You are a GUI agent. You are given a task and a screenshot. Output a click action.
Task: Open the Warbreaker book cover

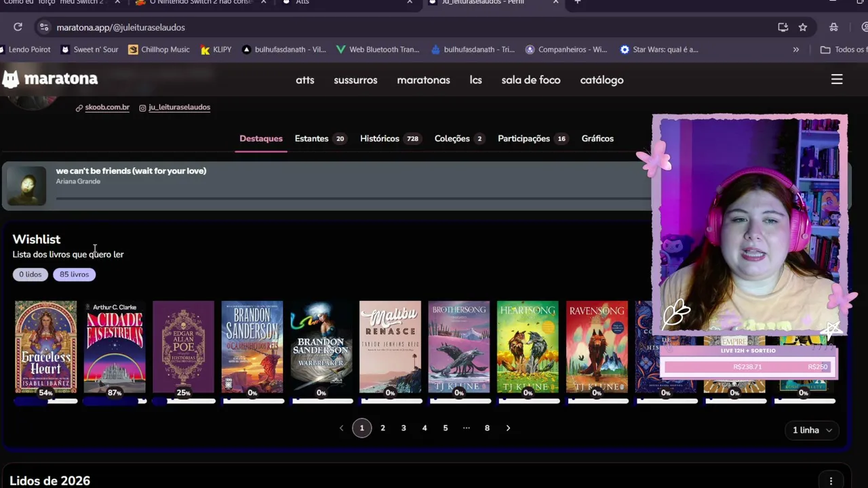tap(321, 346)
